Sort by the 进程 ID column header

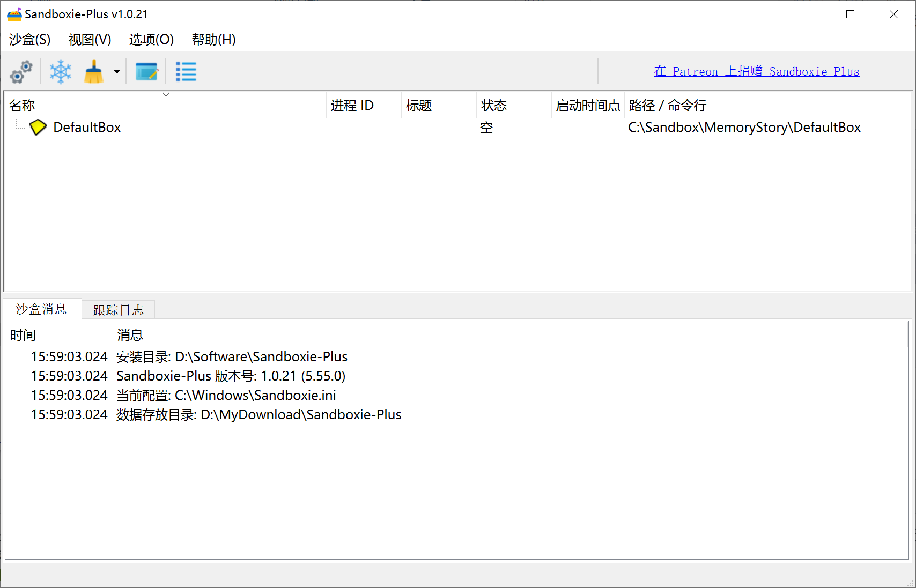[x=364, y=106]
